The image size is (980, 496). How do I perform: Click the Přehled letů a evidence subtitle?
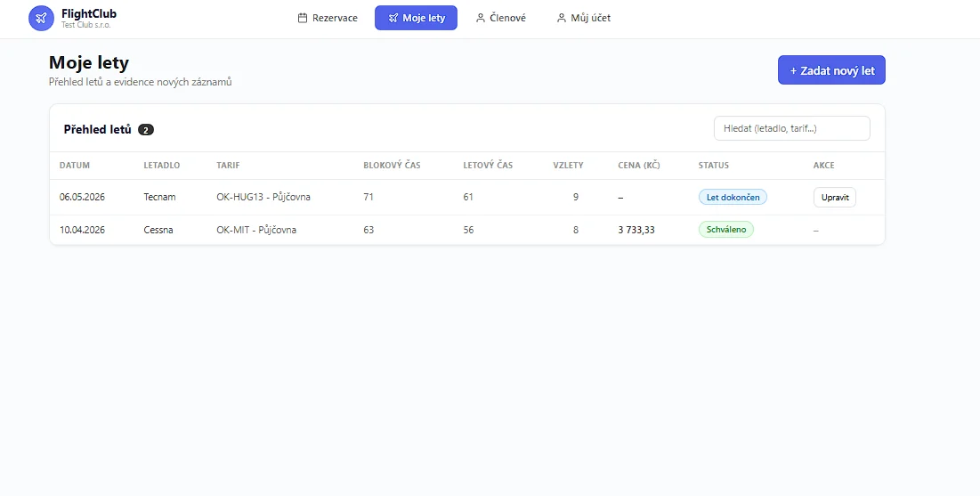tap(140, 82)
